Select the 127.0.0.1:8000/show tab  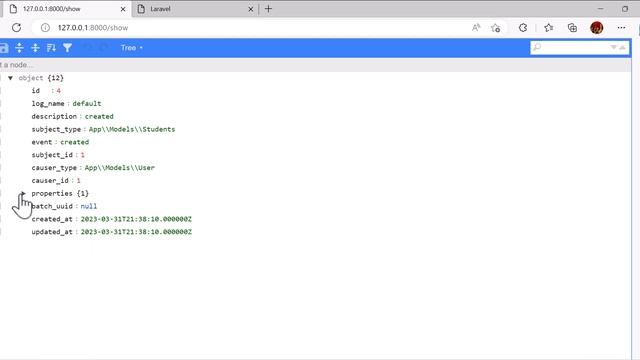tap(67, 9)
